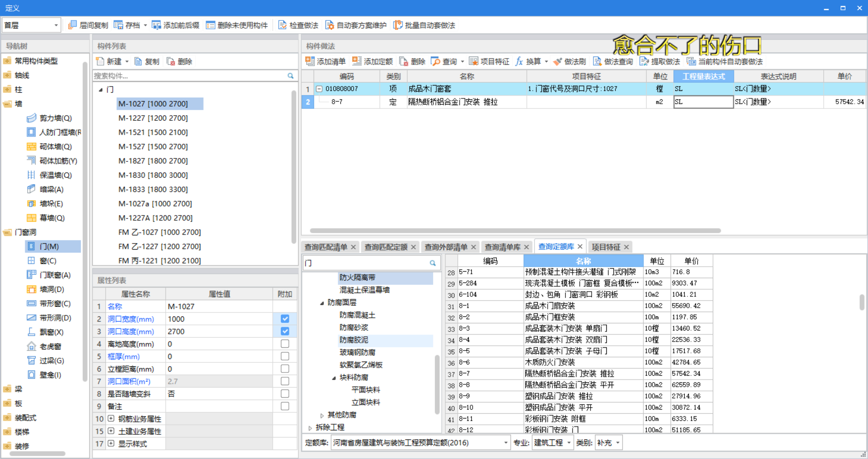Click the 层间复制 toolbar icon

(x=72, y=25)
